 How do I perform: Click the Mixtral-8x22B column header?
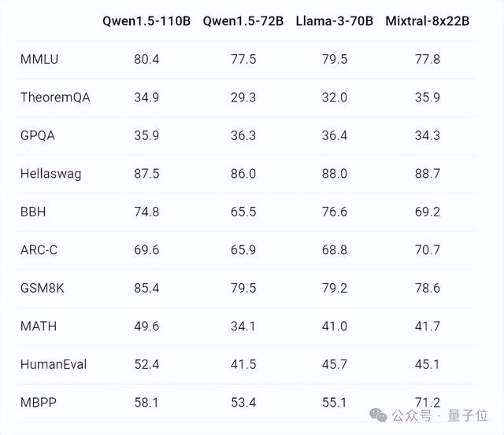click(x=428, y=20)
